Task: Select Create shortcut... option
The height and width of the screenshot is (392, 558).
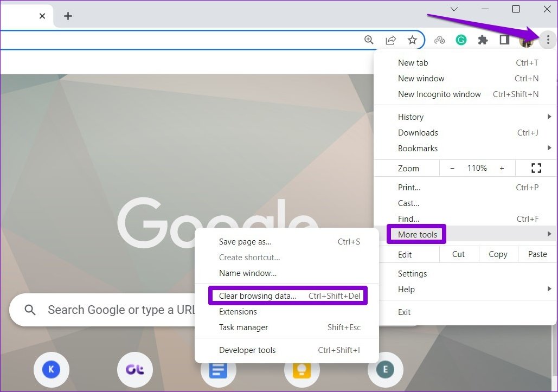Action: pos(287,257)
